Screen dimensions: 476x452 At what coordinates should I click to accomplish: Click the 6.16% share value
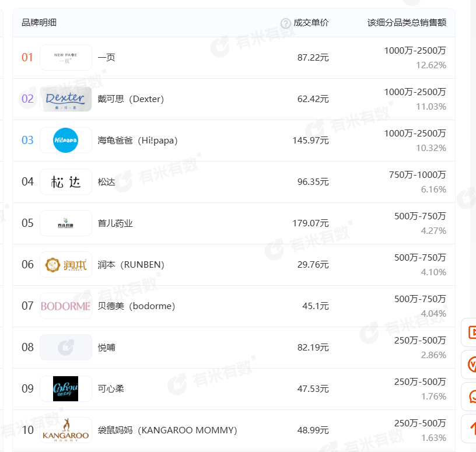click(433, 190)
